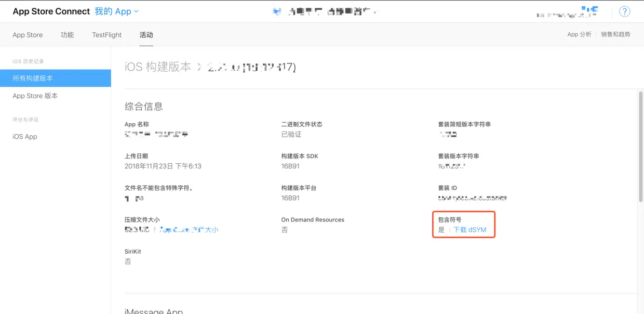Open App 分析 link
644x314 pixels.
[x=579, y=34]
